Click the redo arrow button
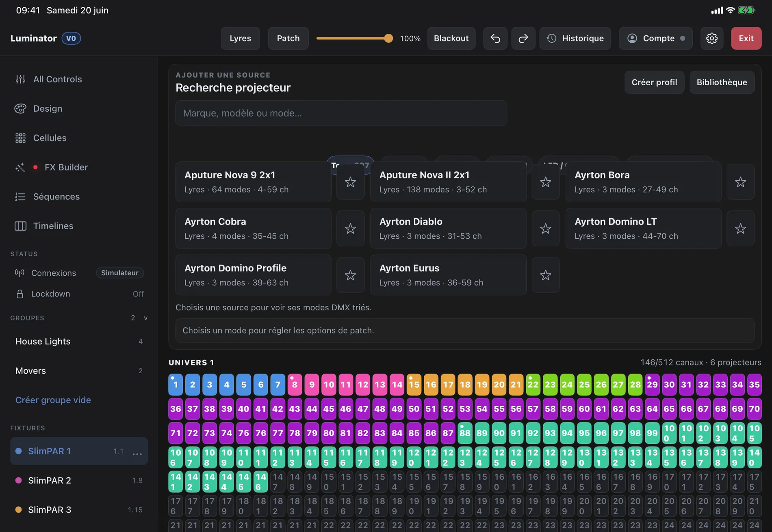The image size is (772, 532). [x=523, y=38]
